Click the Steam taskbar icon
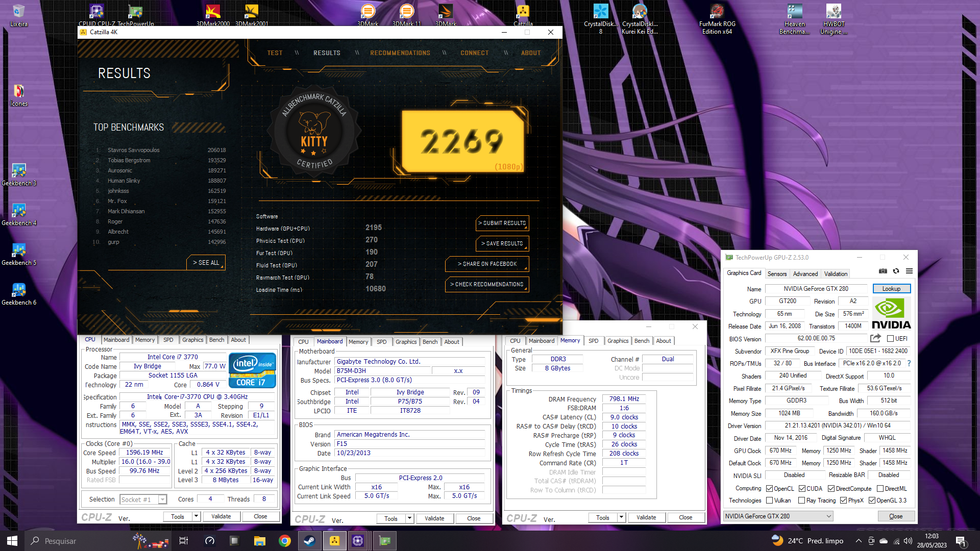Viewport: 980px width, 551px height. [x=309, y=541]
